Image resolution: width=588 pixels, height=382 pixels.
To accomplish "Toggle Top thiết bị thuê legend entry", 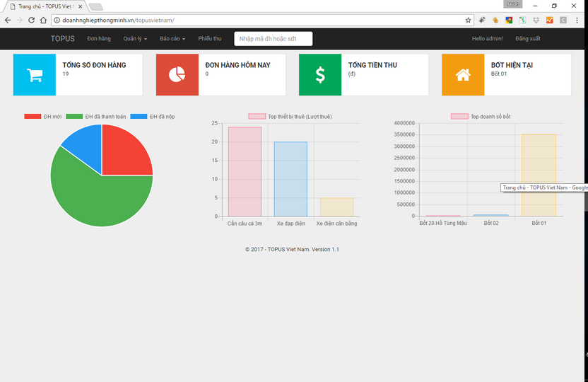I will click(x=290, y=117).
